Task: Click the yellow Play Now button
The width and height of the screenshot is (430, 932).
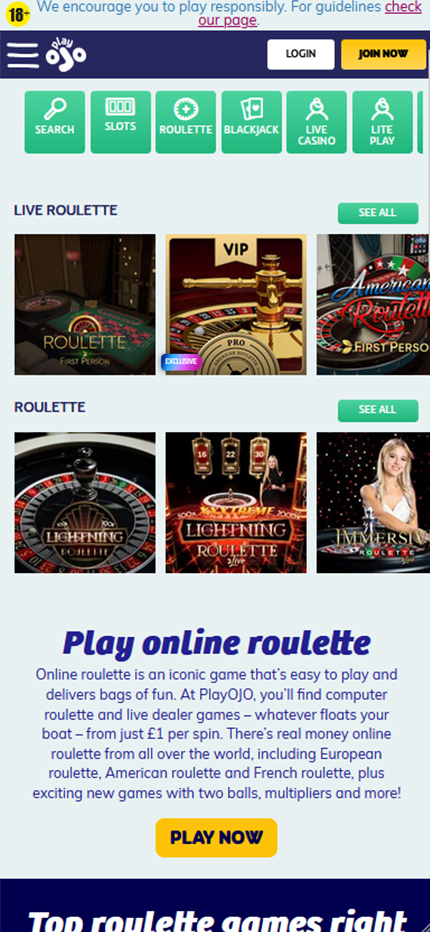Action: pyautogui.click(x=216, y=837)
